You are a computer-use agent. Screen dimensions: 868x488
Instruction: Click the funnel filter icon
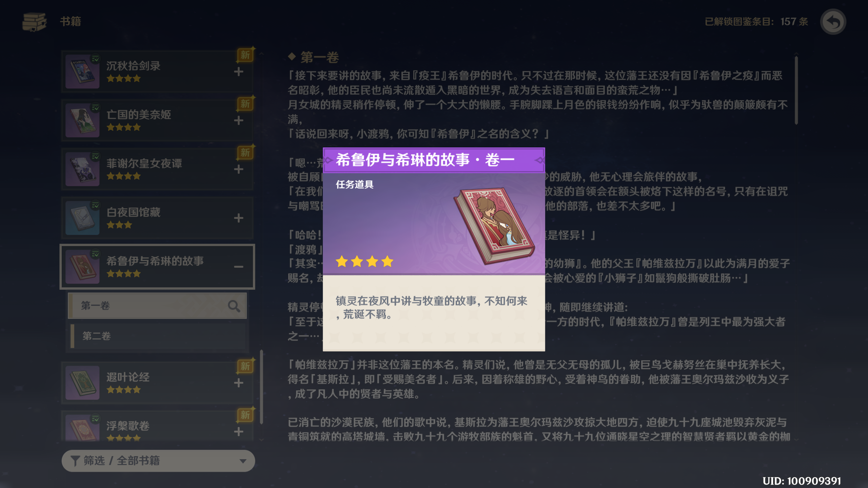75,461
